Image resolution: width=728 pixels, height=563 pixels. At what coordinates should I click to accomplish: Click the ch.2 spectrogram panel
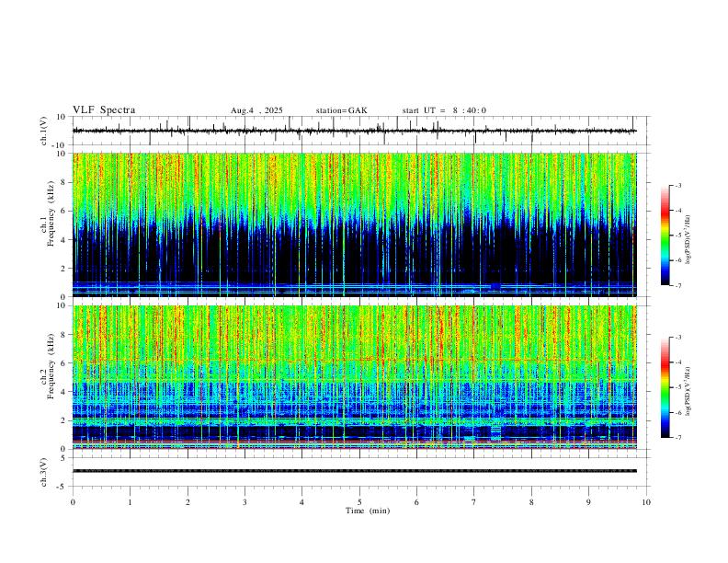tap(355, 377)
